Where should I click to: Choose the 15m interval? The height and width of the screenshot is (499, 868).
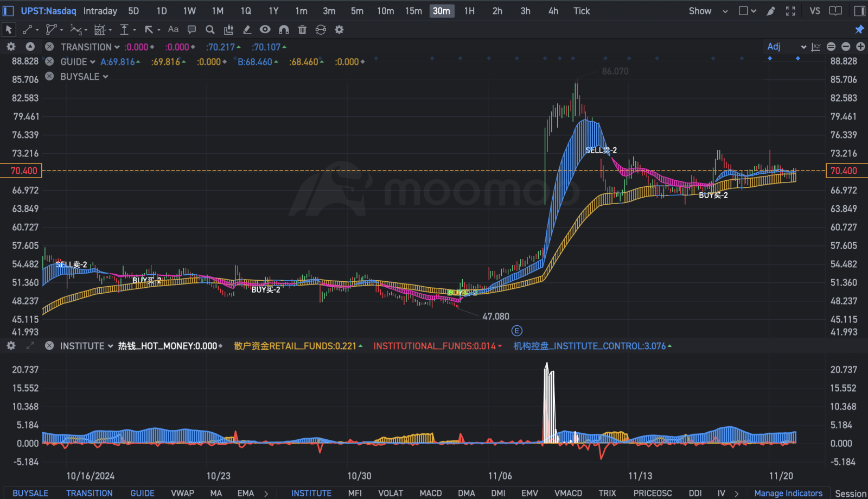pos(413,11)
